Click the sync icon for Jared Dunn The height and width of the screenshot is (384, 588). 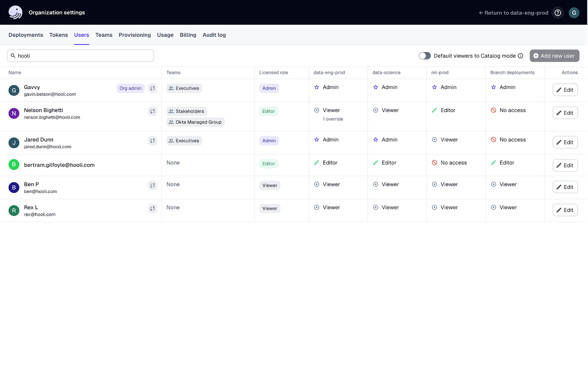153,141
